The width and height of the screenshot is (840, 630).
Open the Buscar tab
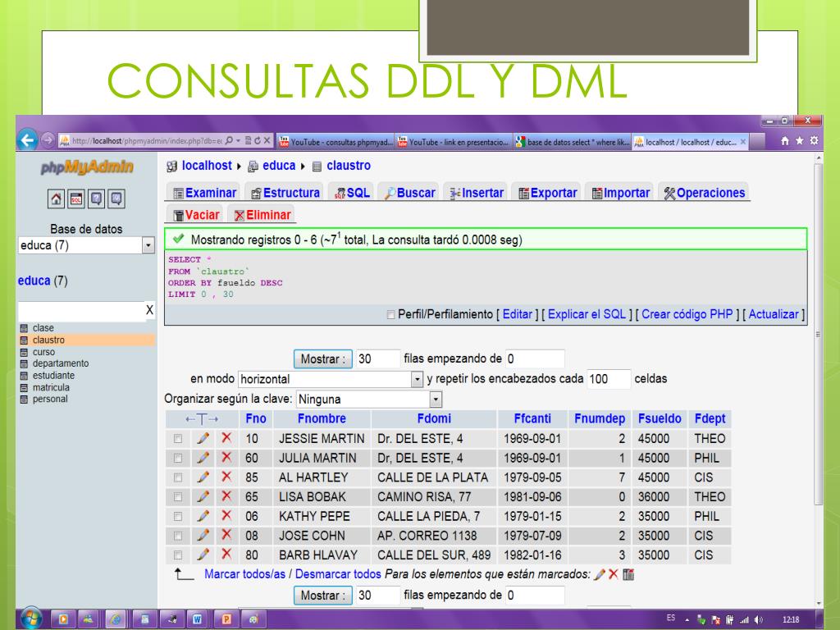point(410,193)
